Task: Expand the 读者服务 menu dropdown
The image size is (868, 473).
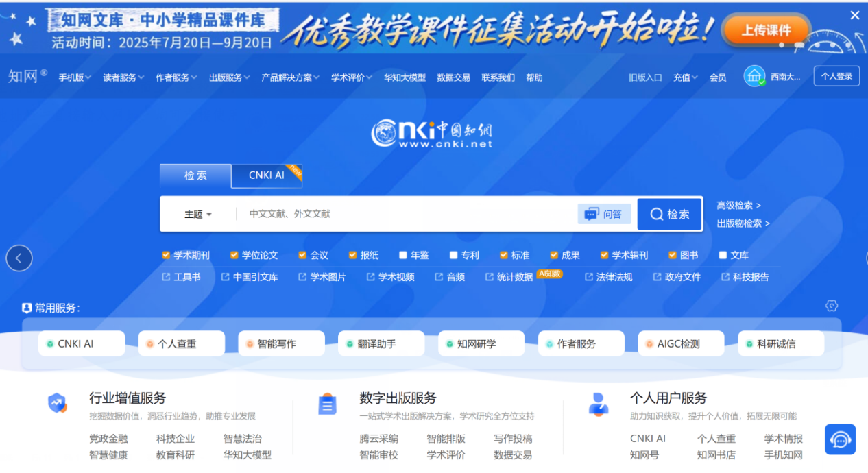Action: (123, 77)
